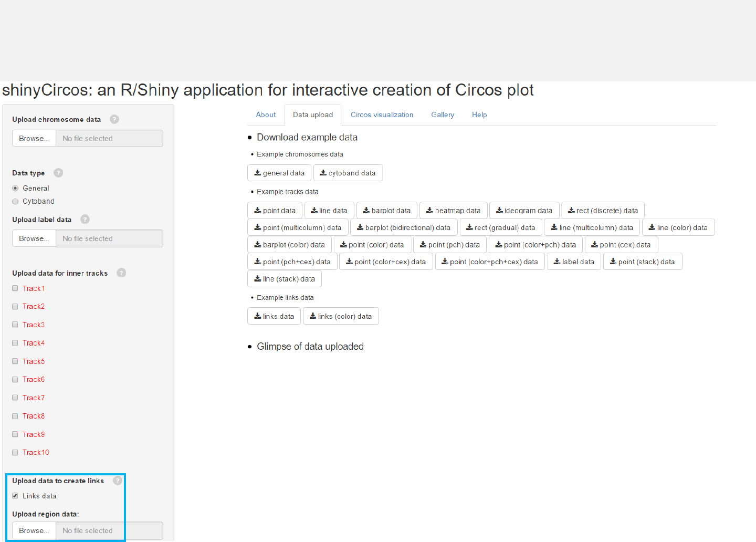Enable Track6 checkbox

point(15,379)
